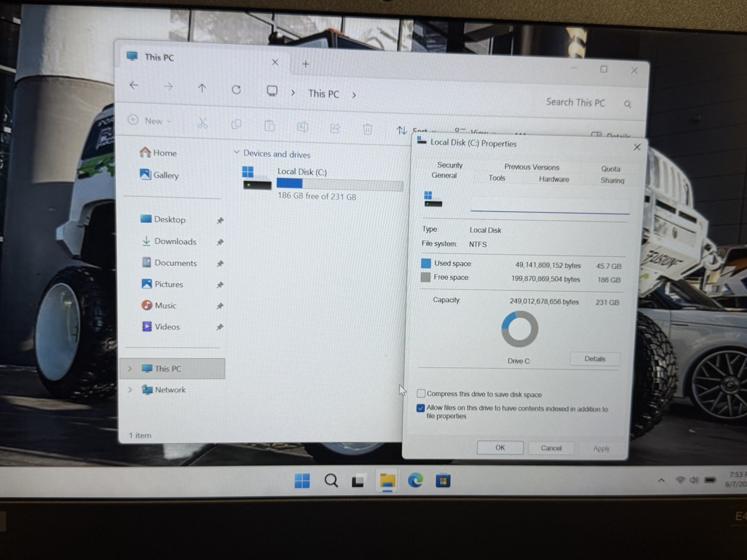The width and height of the screenshot is (747, 560).
Task: Switch to the Sharing tab
Action: pyautogui.click(x=612, y=181)
